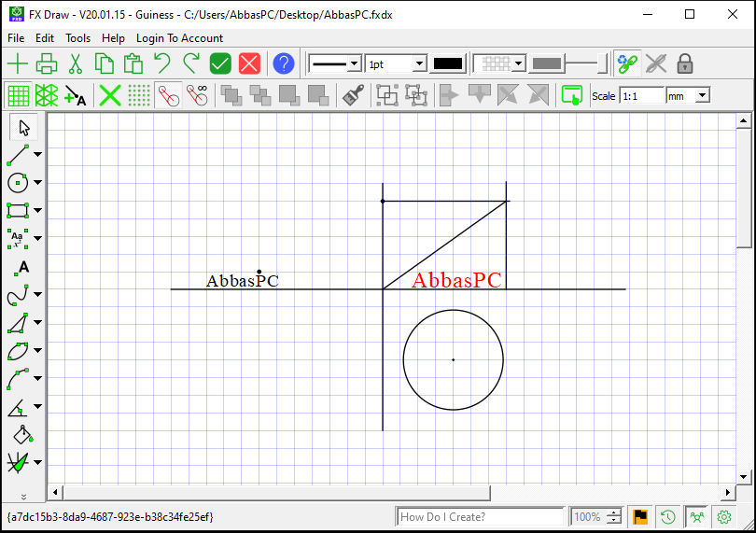Toggle the first snap point icon
The height and width of the screenshot is (533, 756).
tap(168, 95)
